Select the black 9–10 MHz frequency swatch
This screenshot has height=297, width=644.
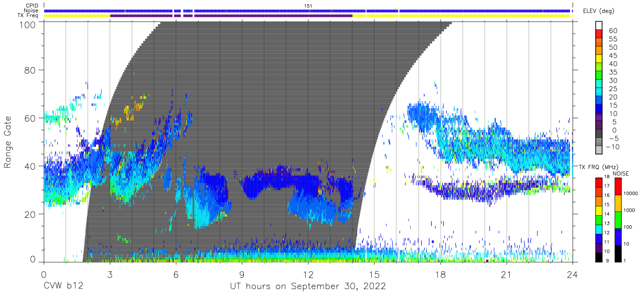point(598,256)
